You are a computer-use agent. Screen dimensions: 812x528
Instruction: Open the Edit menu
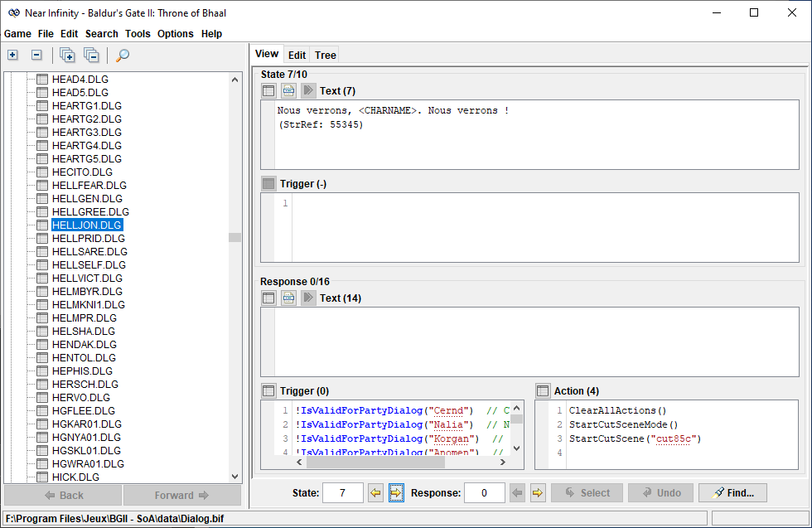69,34
